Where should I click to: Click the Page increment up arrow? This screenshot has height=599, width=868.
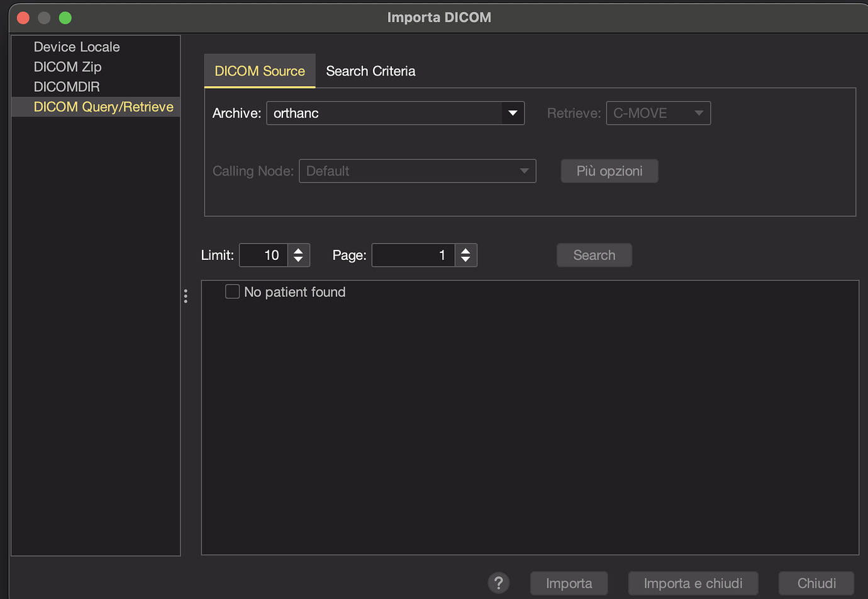pyautogui.click(x=465, y=250)
